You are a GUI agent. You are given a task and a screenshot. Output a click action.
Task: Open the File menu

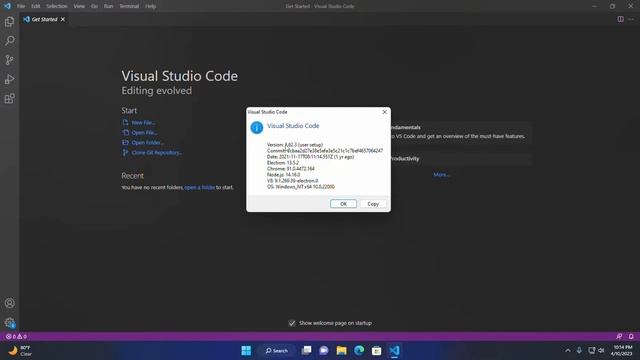[21, 6]
